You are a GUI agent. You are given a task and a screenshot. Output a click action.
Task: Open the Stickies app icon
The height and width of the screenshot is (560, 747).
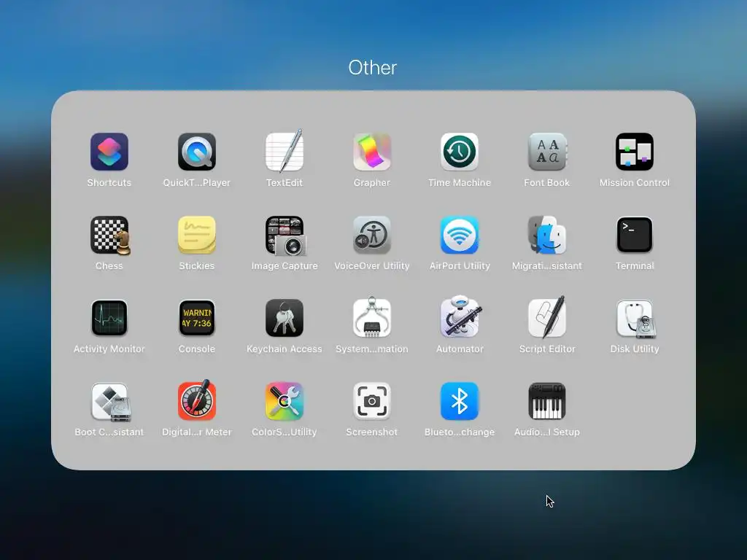[x=197, y=236]
